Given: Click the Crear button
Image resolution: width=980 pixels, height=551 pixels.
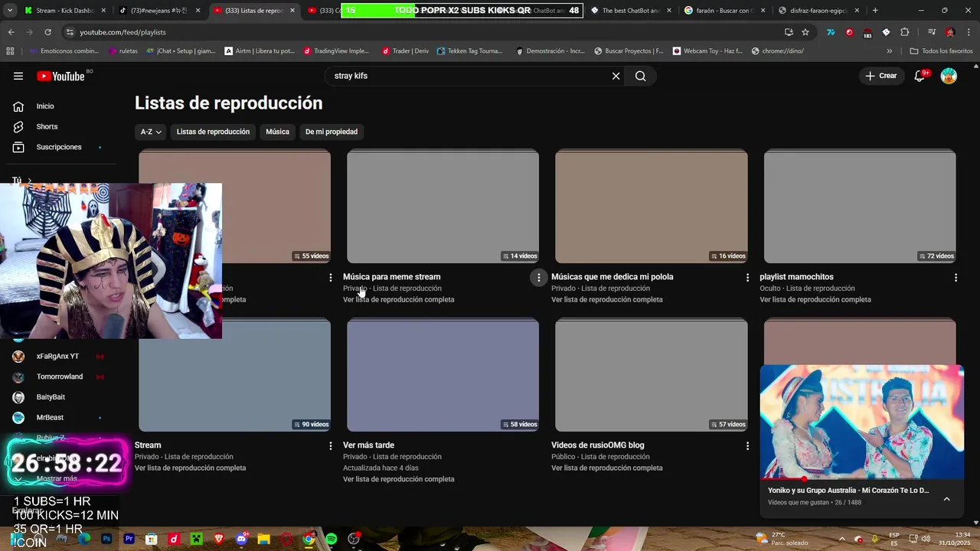Looking at the screenshot, I should coord(880,76).
